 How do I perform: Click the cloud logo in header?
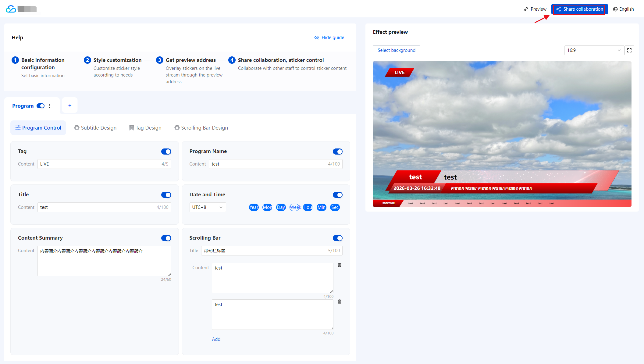pos(11,9)
